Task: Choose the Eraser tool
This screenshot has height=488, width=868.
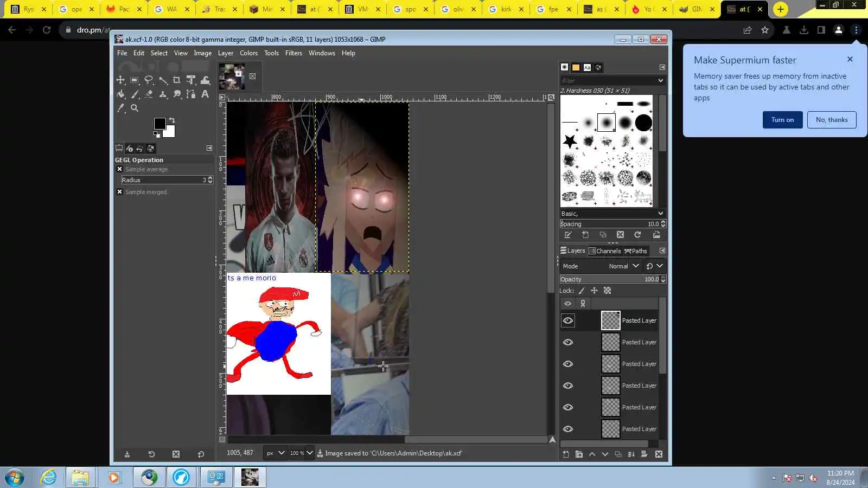Action: click(x=149, y=94)
